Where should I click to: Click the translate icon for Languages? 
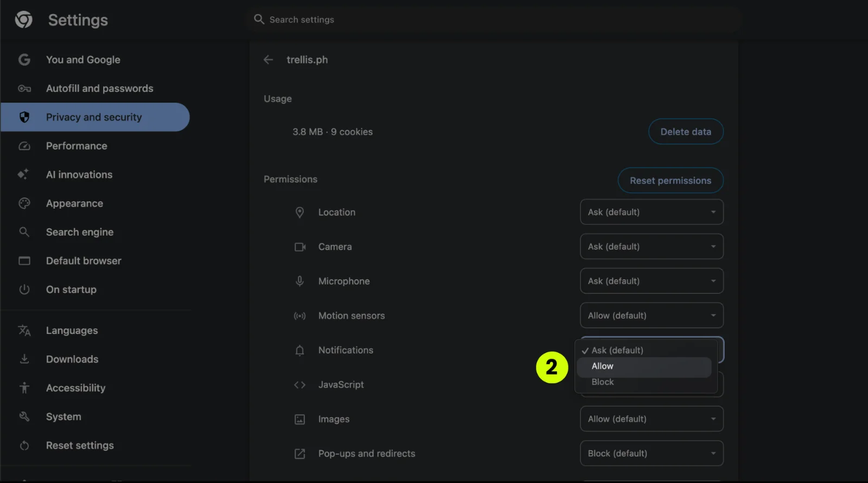pyautogui.click(x=24, y=330)
